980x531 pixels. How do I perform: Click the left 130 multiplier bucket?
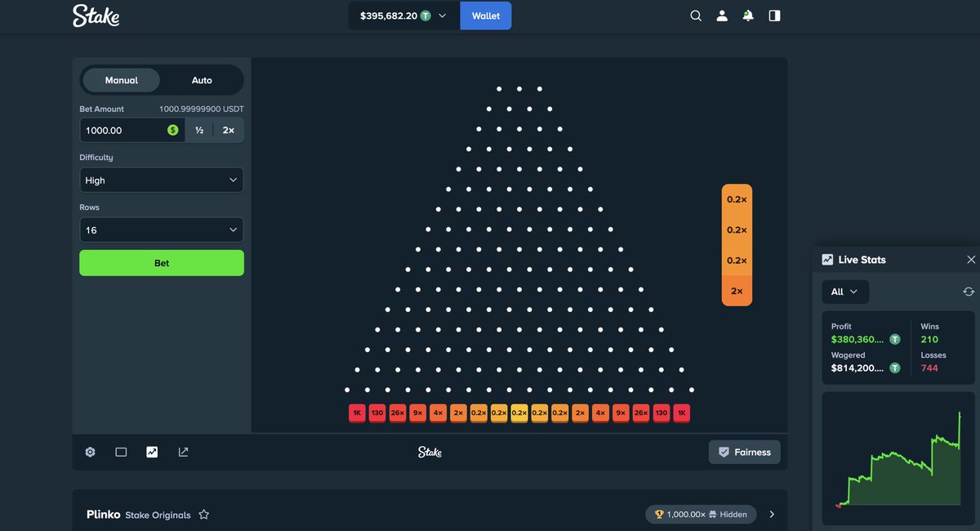[x=377, y=413]
